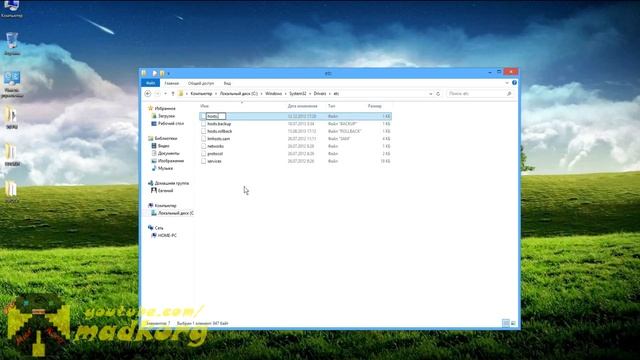Click the 4 КБ size cell
640x360 pixels.
pyautogui.click(x=386, y=139)
